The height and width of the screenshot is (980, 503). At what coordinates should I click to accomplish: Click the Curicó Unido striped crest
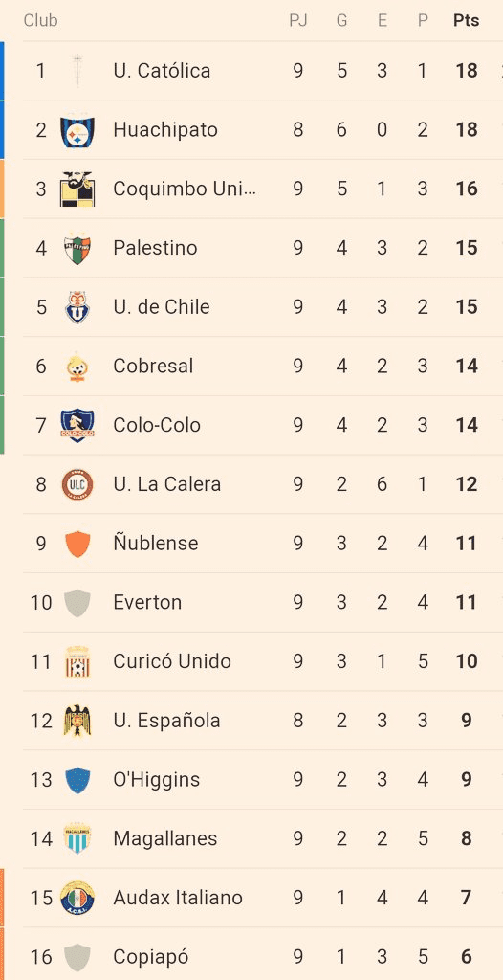coord(77,661)
